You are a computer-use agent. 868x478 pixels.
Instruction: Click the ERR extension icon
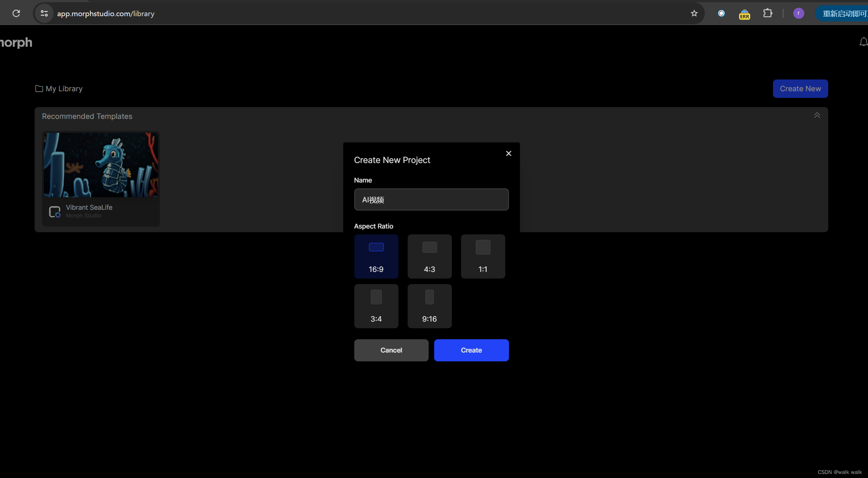[744, 14]
